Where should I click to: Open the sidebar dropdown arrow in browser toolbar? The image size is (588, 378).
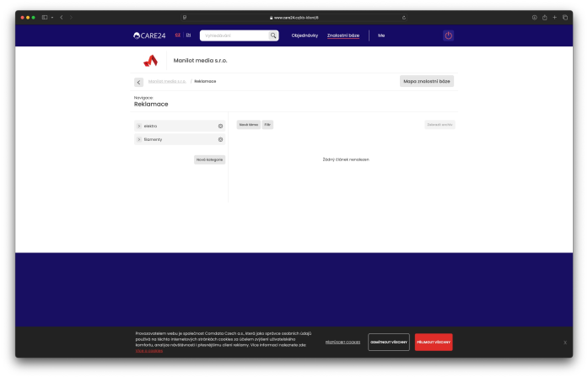pyautogui.click(x=52, y=17)
